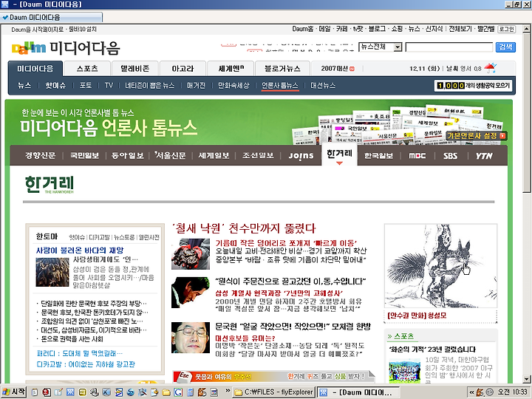This screenshot has height=399, width=532.
Task: Click the 한겨레 newspaper logo
Action: point(50,185)
